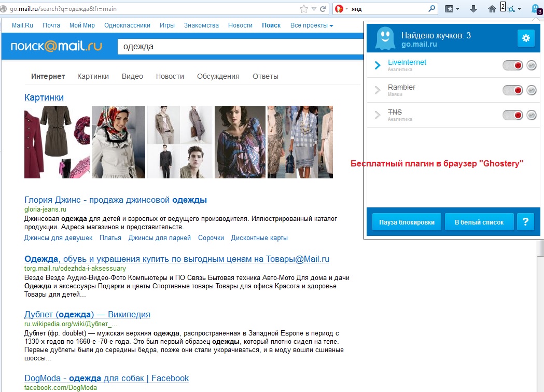Open the Все проекты dropdown menu
The image size is (544, 392).
click(x=311, y=25)
